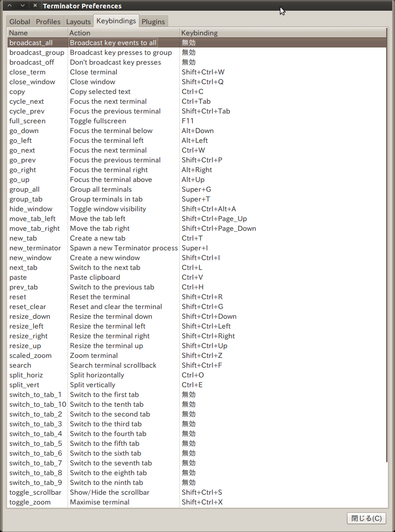Click the Shift+Ctrl+S keybinding for toggle_scrollbar

202,492
